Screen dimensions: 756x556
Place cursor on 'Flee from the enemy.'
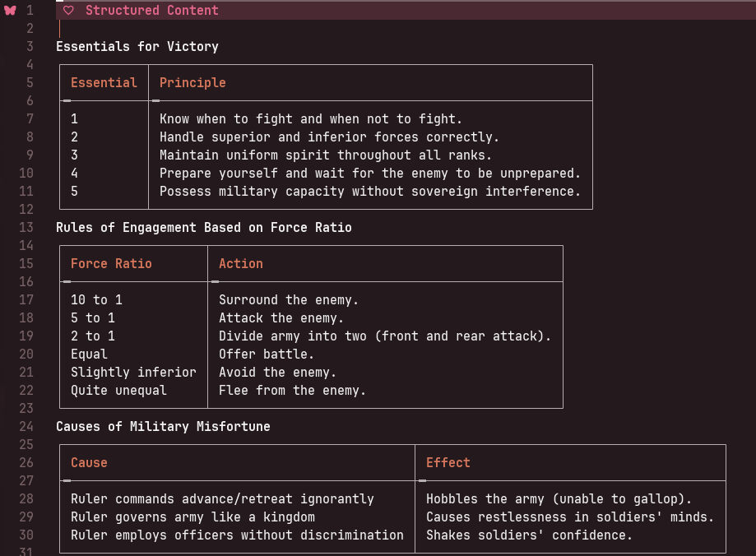[292, 391]
